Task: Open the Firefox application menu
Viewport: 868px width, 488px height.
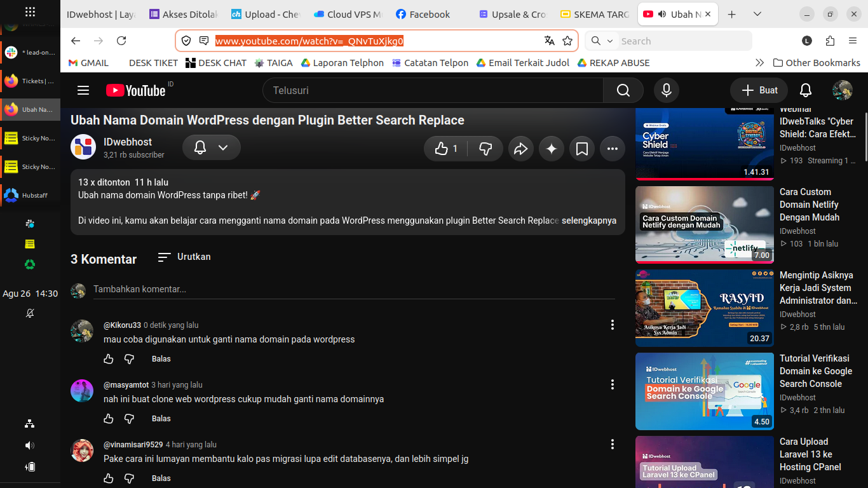Action: click(853, 41)
